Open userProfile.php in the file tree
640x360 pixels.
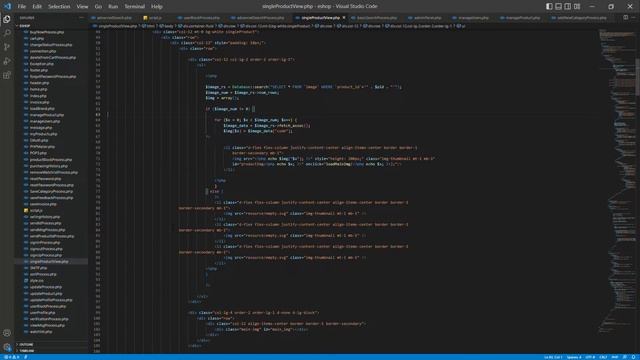(x=42, y=313)
